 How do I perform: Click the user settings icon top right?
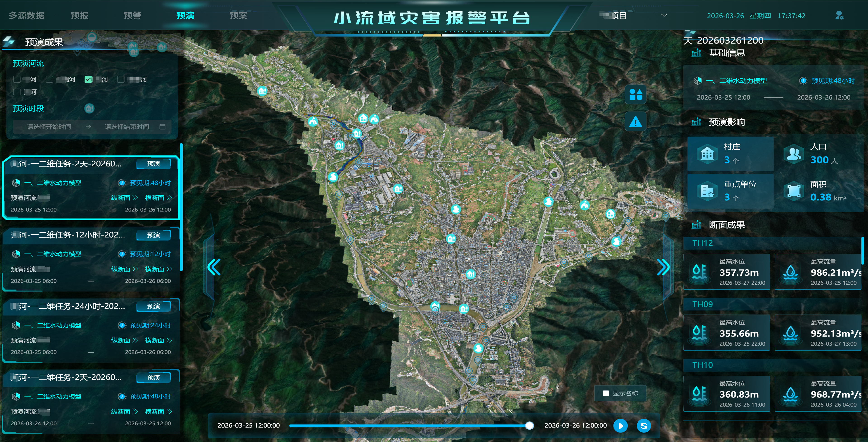click(x=839, y=16)
